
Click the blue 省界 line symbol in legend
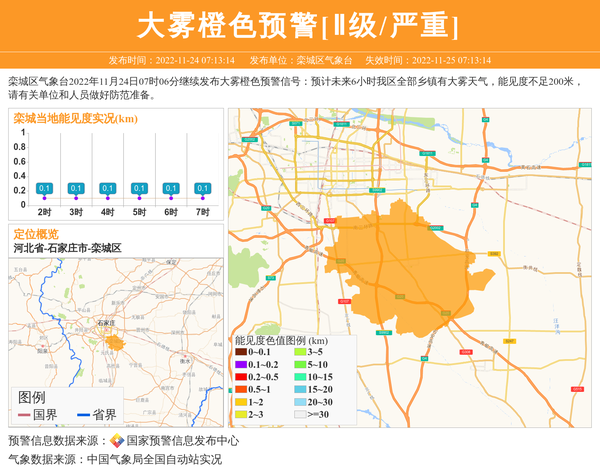[x=83, y=415]
